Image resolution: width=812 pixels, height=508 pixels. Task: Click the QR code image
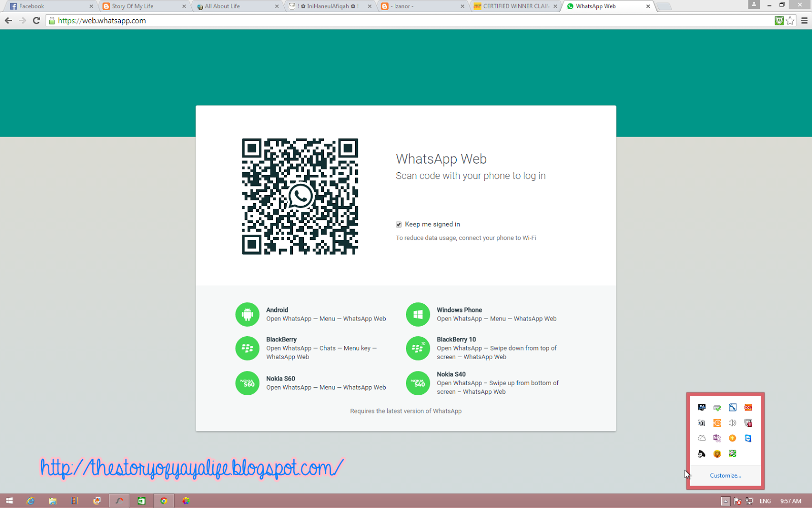coord(300,197)
